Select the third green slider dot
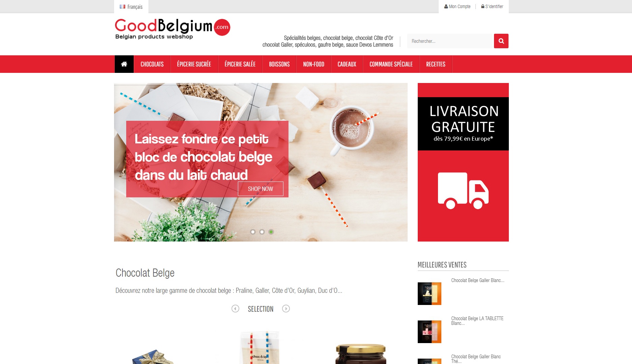Image resolution: width=632 pixels, height=364 pixels. pyautogui.click(x=271, y=232)
